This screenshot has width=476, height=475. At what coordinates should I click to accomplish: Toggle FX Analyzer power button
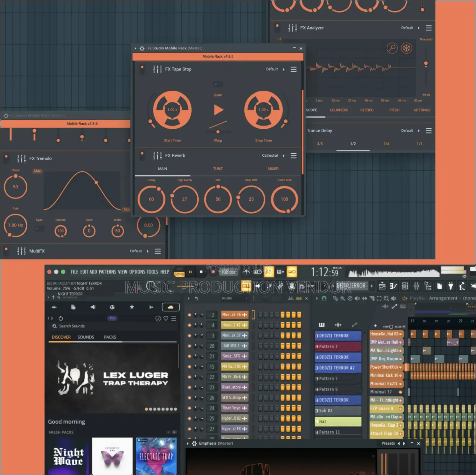pos(277,28)
